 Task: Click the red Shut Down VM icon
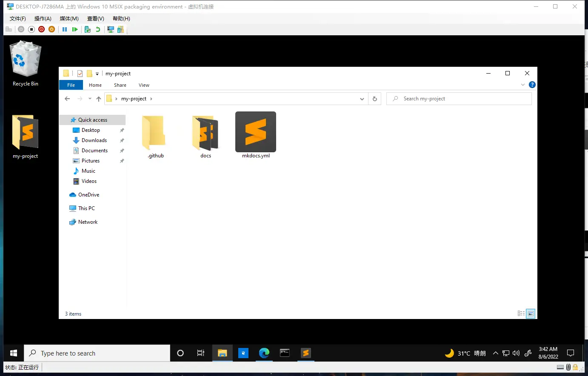41,29
